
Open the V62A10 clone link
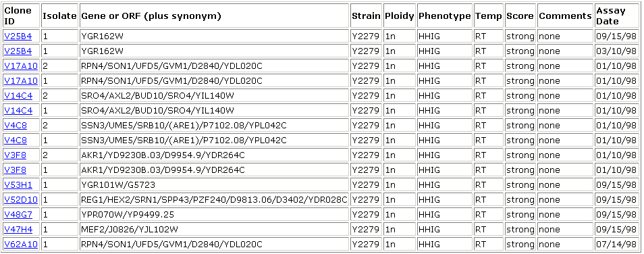21,244
